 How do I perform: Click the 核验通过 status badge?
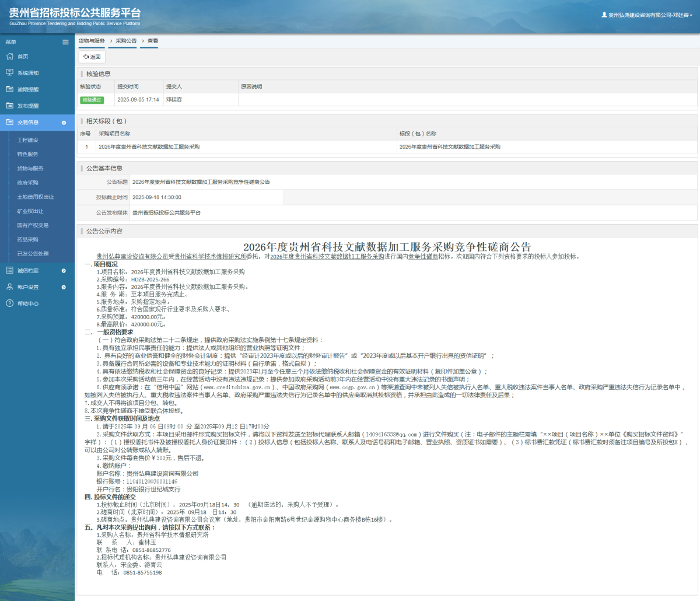93,100
